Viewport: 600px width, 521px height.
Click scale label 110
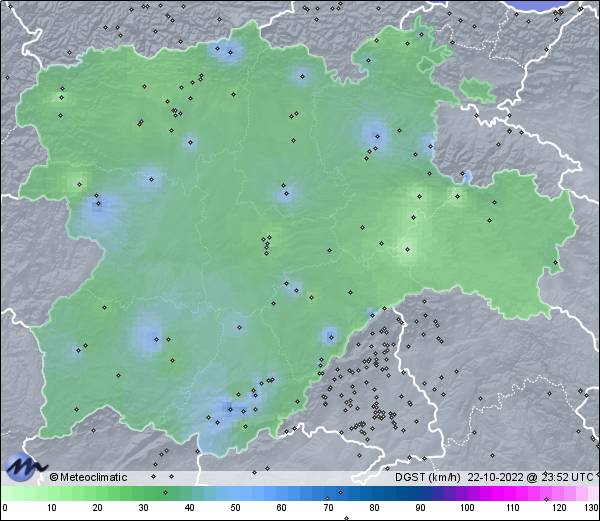[513, 508]
